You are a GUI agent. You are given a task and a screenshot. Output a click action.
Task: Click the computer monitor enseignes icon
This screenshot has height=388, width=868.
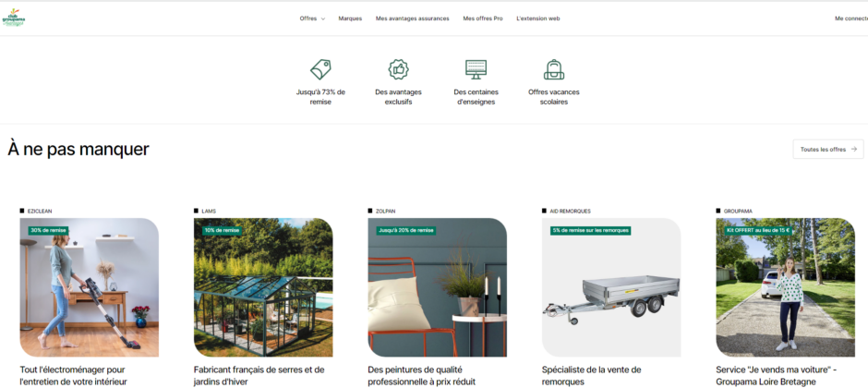click(476, 69)
